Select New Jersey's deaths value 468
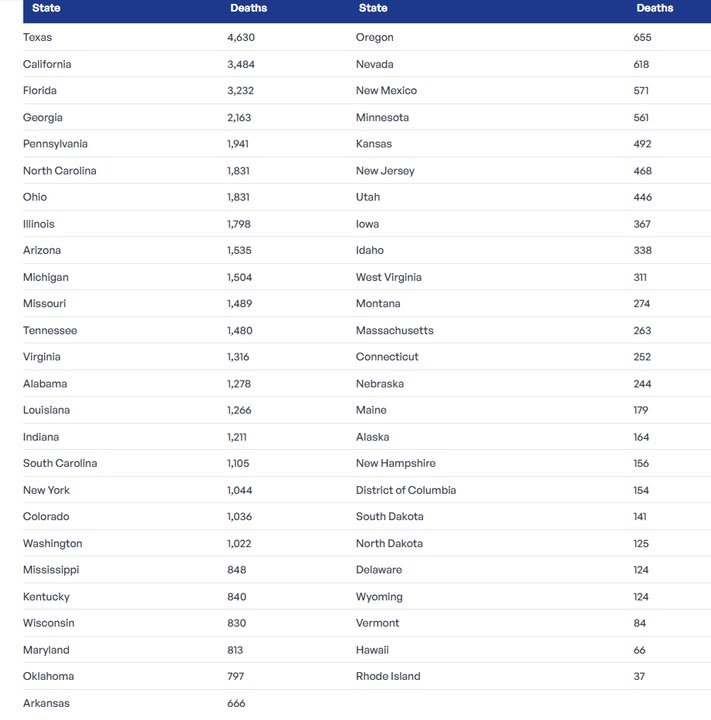Viewport: 711px width, 720px height. [642, 171]
